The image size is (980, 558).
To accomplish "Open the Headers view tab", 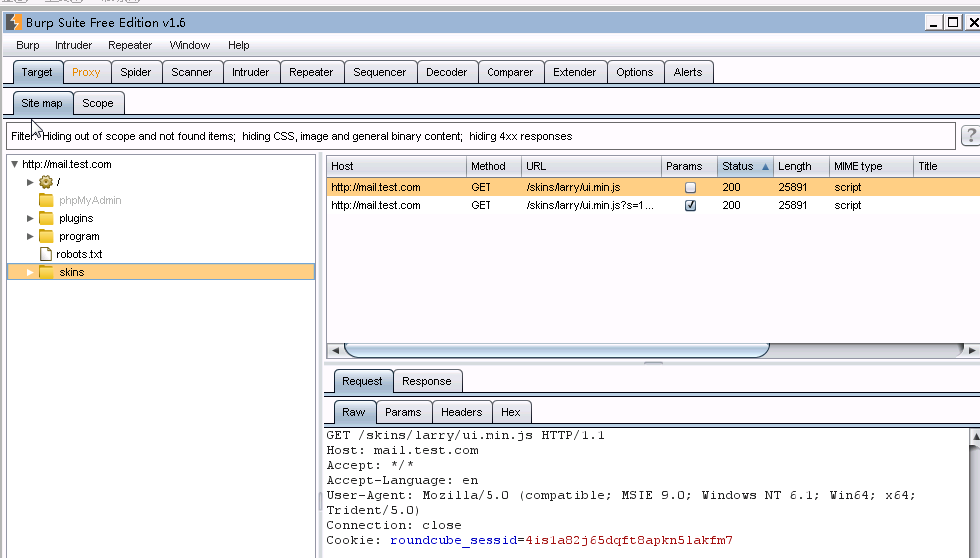I will coord(462,412).
